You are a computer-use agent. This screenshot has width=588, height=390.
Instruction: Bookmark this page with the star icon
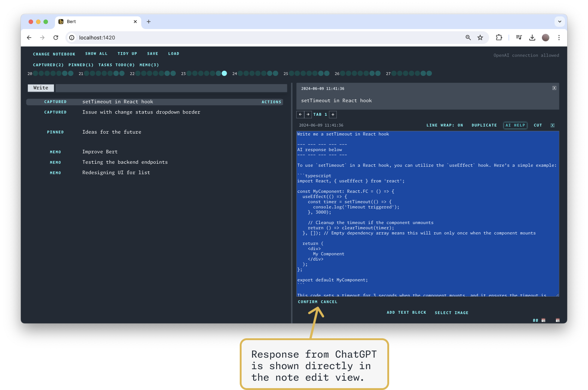point(480,38)
